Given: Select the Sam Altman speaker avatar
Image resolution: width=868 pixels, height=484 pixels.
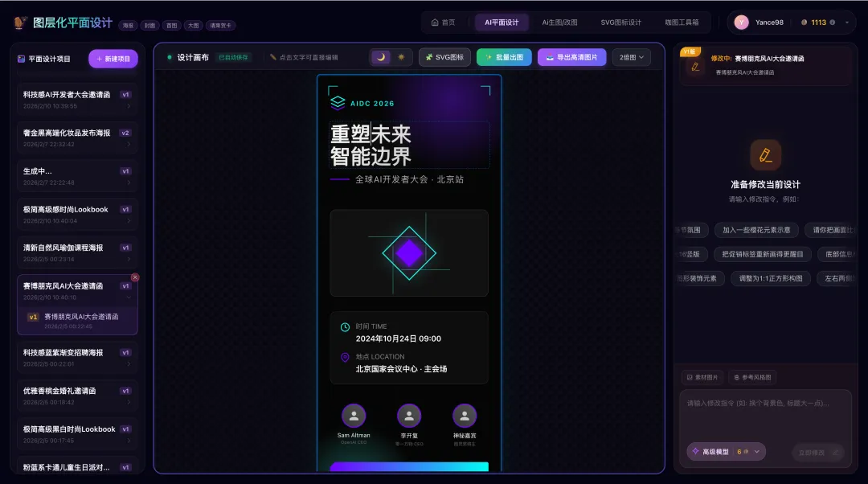Looking at the screenshot, I should click(354, 416).
